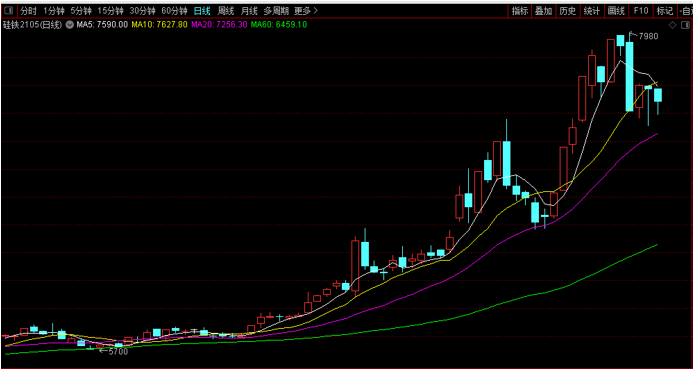This screenshot has width=700, height=371.
Task: Switch chart to 15分钟 period
Action: click(110, 11)
